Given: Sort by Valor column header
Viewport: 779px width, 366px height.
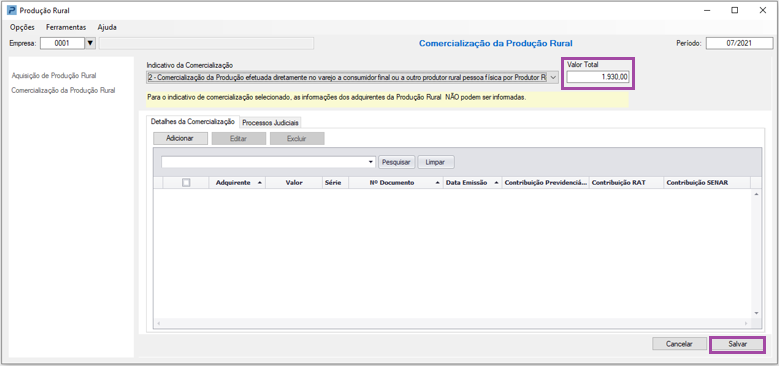Looking at the screenshot, I should coord(294,183).
